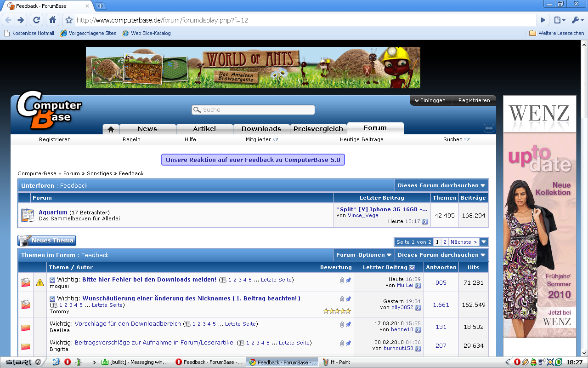588x368 pixels.
Task: Switch to the bullitt Messaging taskbar window
Action: (135, 362)
